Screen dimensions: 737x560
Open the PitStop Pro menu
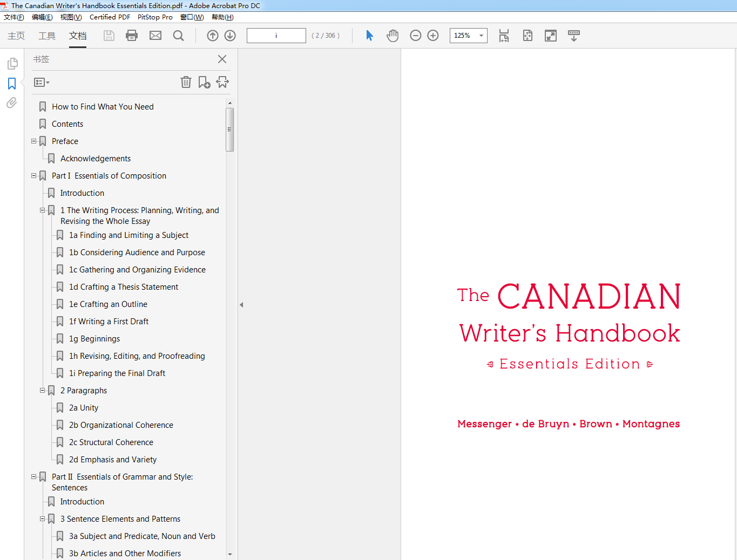coord(155,17)
